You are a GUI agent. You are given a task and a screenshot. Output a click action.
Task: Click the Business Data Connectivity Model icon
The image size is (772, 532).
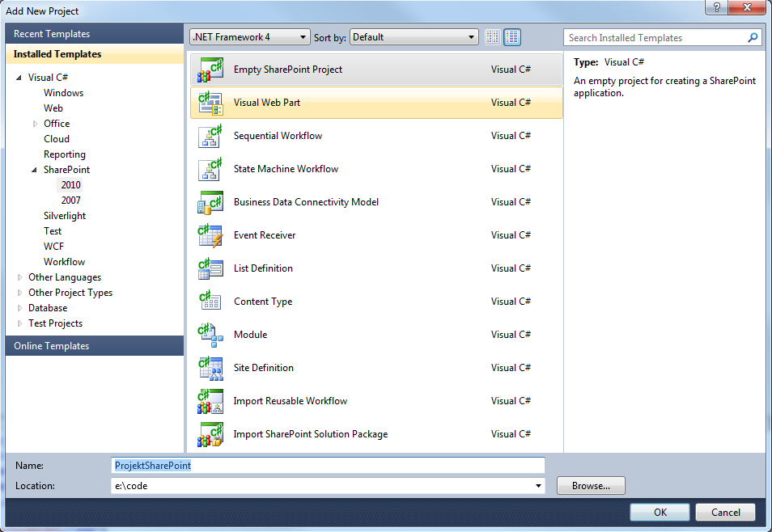(210, 202)
